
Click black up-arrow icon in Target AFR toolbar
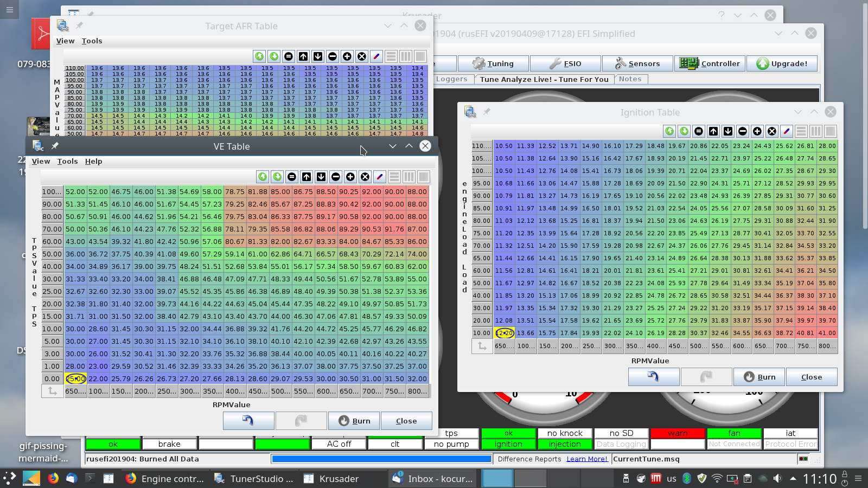[x=303, y=56]
